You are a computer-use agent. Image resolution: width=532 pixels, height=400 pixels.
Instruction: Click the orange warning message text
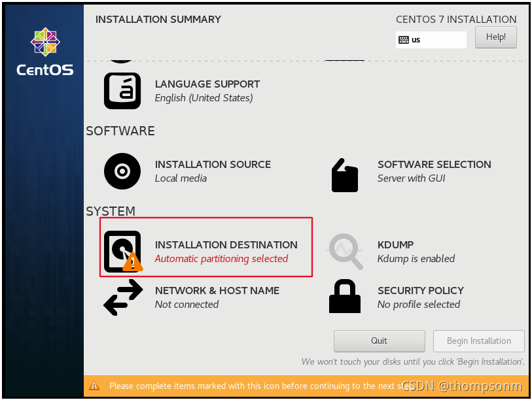(x=262, y=386)
